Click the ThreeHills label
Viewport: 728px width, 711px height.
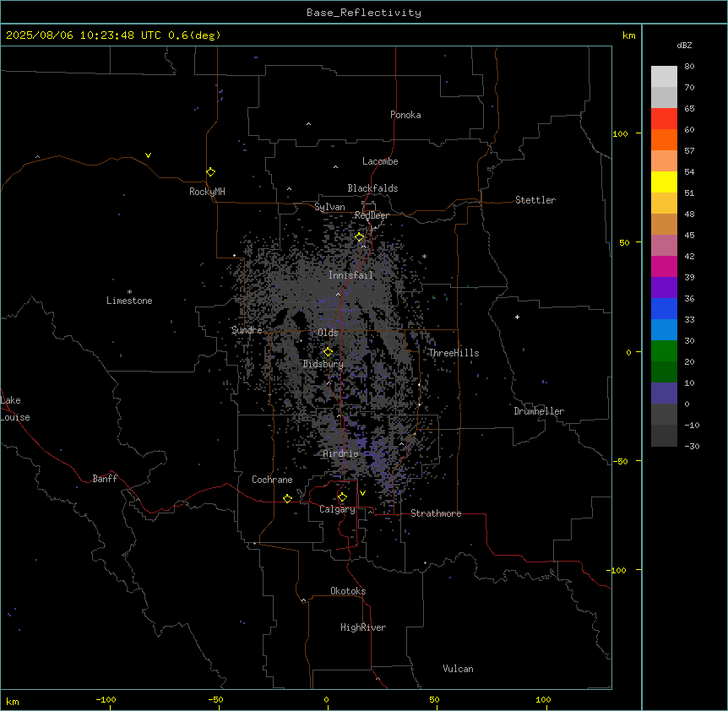tap(454, 353)
